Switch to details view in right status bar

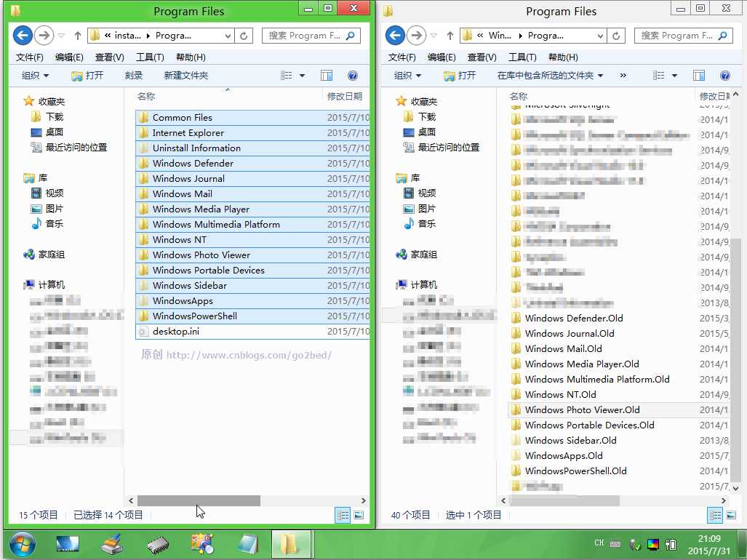tap(715, 515)
